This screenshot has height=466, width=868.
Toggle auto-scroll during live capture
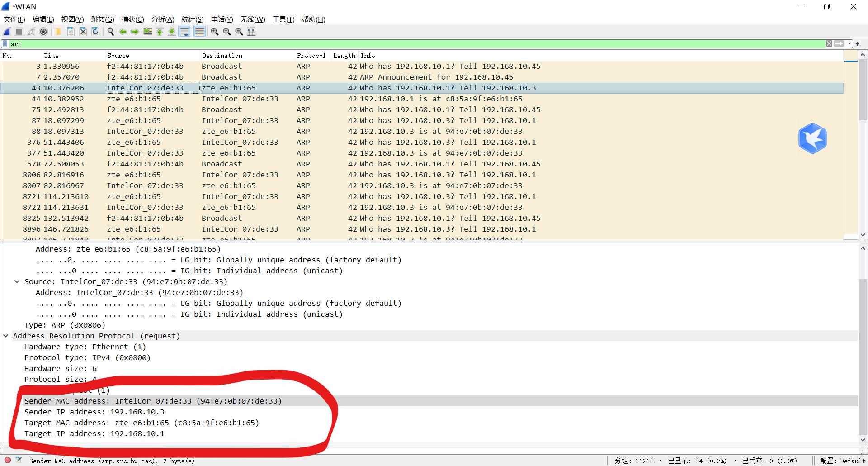pos(185,32)
